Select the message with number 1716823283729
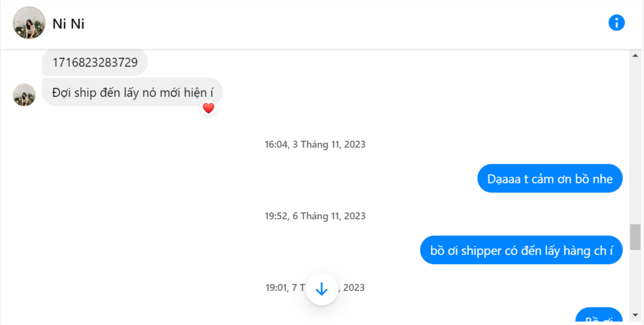 click(x=95, y=62)
